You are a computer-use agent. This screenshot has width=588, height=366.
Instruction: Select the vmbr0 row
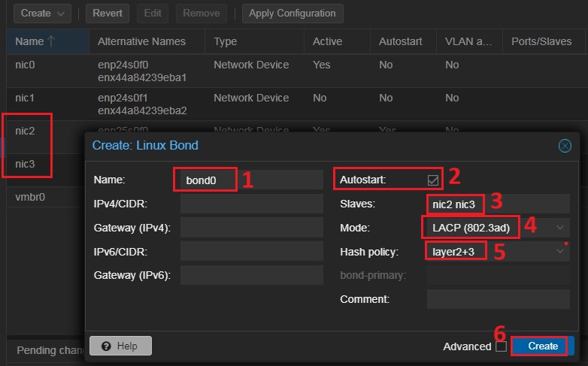[x=46, y=197]
